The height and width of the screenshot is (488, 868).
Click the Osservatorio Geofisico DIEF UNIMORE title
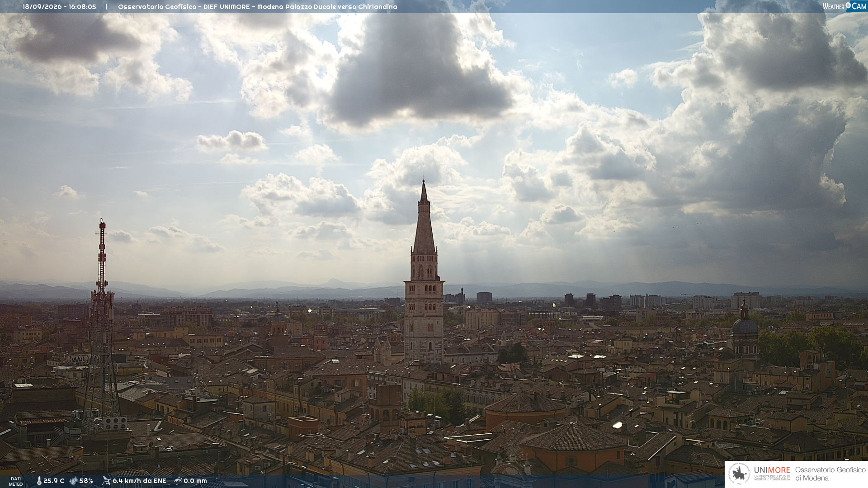[257, 7]
